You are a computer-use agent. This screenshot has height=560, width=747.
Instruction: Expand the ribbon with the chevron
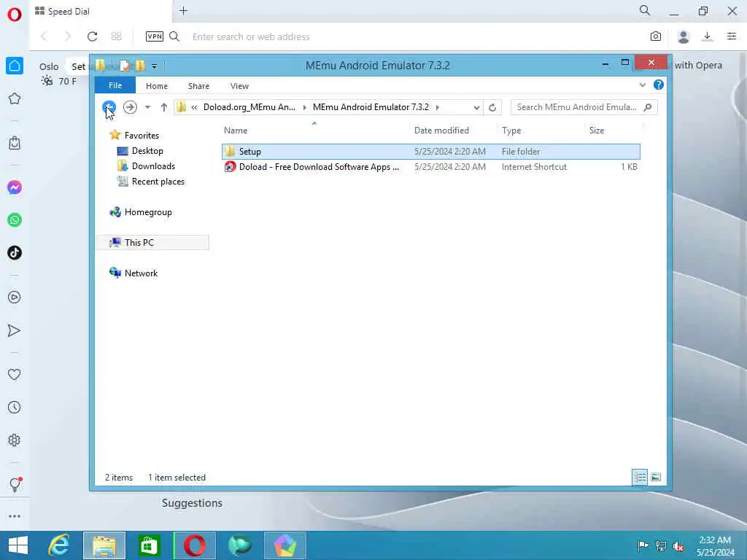point(643,85)
